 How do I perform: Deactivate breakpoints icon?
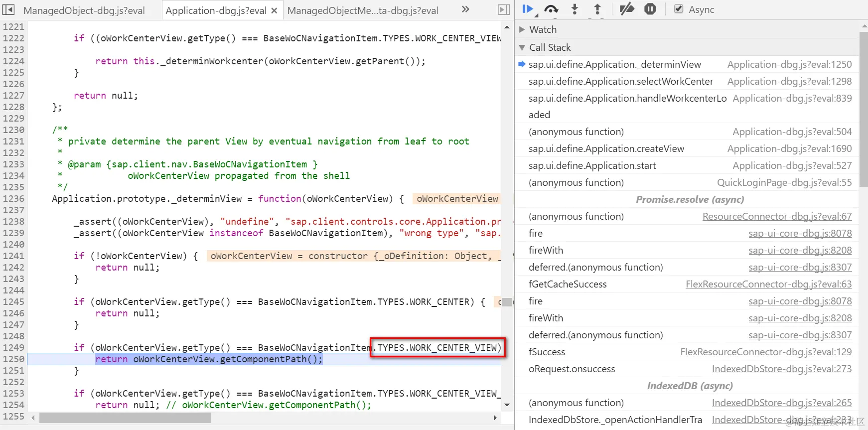point(626,9)
